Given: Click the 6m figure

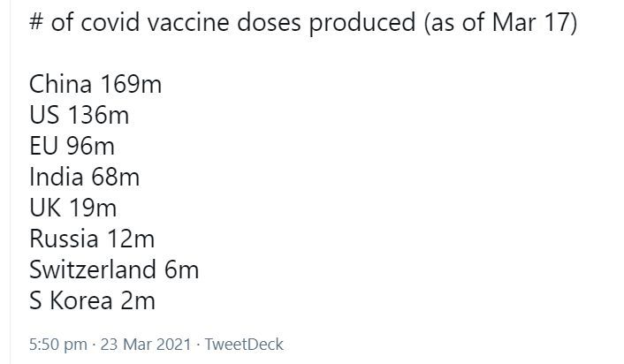Looking at the screenshot, I should pyautogui.click(x=183, y=269).
